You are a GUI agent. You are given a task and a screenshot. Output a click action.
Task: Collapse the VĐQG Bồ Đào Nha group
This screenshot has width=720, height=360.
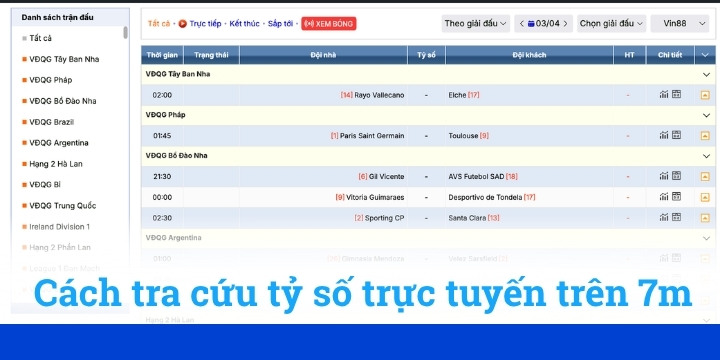tap(706, 156)
